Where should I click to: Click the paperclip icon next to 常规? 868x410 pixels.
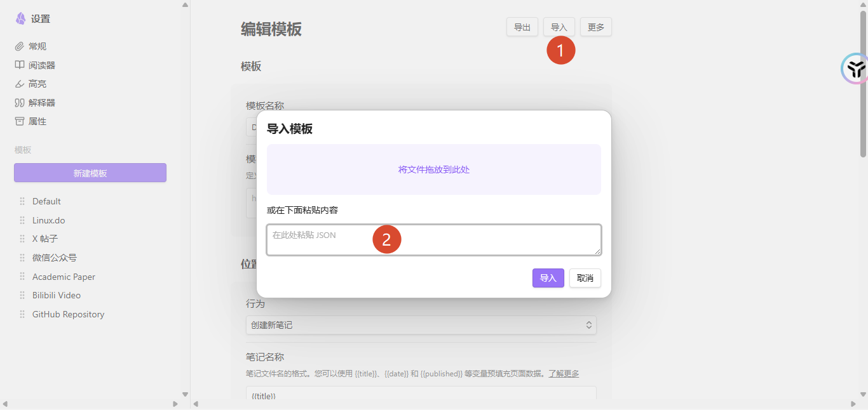point(20,46)
